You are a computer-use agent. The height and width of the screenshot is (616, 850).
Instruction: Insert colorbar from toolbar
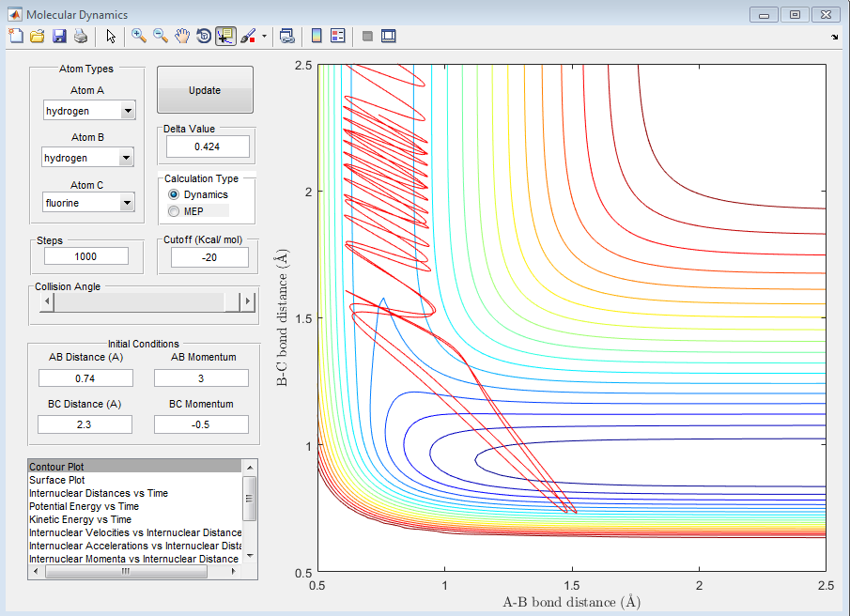coord(317,36)
